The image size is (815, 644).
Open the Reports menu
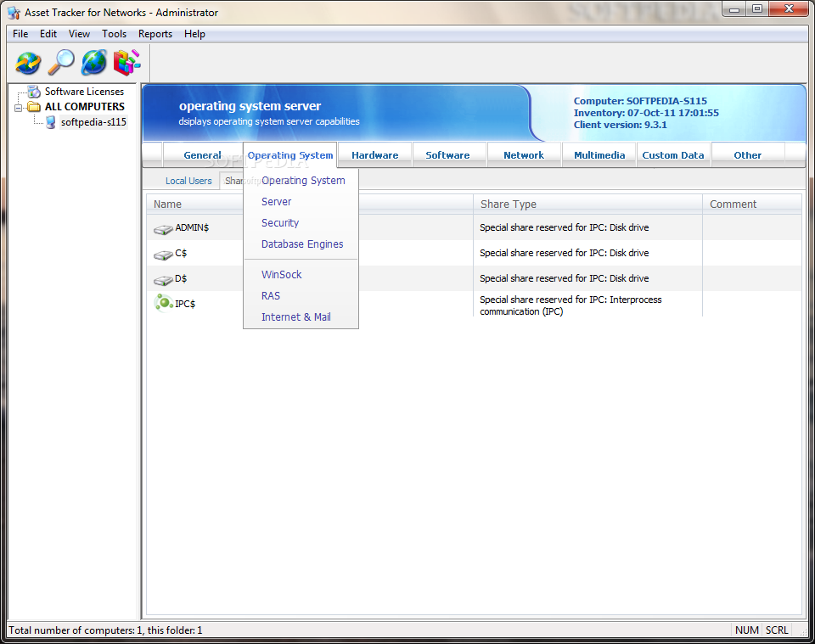click(x=155, y=34)
